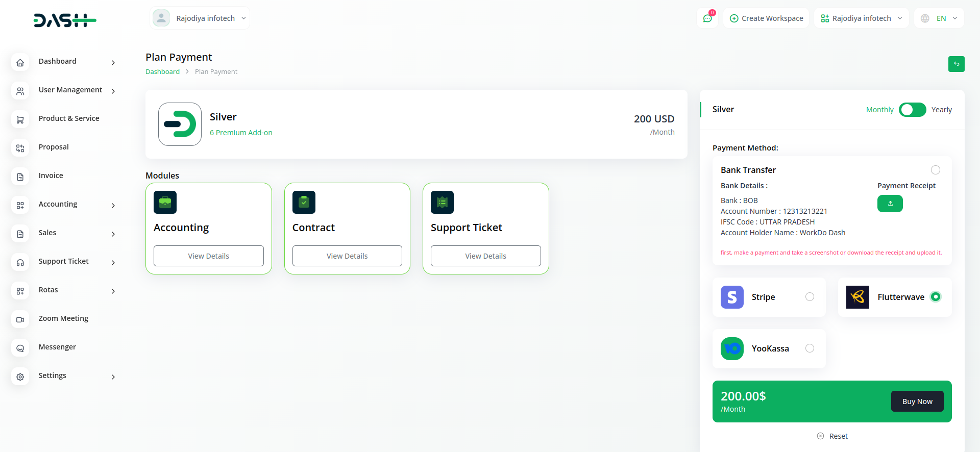The width and height of the screenshot is (980, 452).
Task: Open the Rajodiya infotech user profile dropdown
Action: [x=200, y=18]
